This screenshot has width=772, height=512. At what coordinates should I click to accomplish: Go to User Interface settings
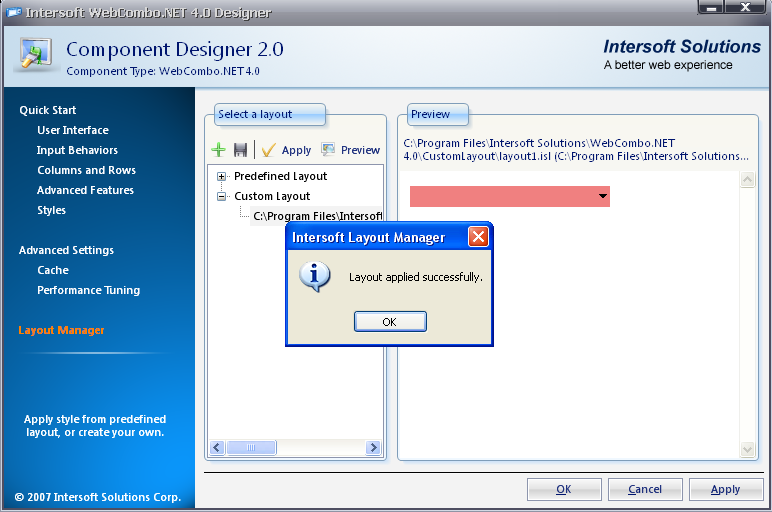[x=73, y=130]
